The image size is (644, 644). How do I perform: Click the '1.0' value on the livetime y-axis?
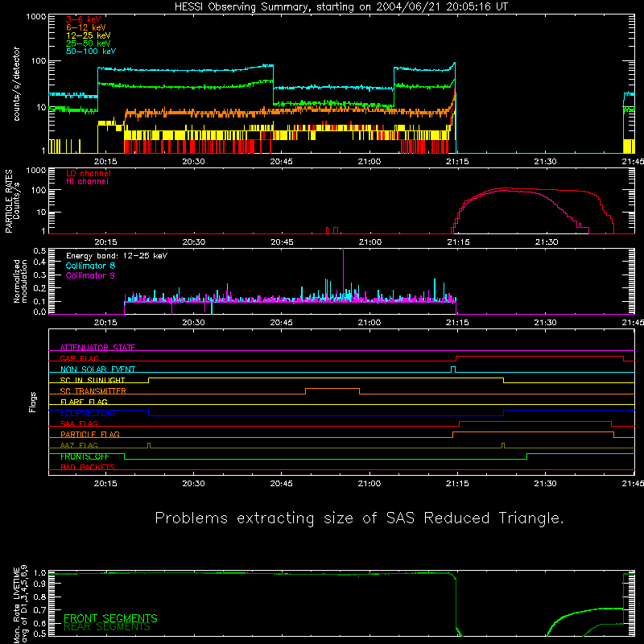[x=39, y=572]
